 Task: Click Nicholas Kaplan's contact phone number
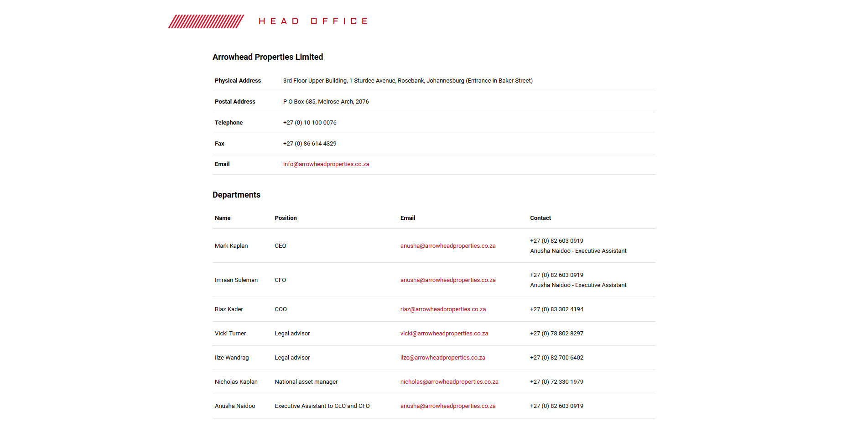[x=556, y=382]
